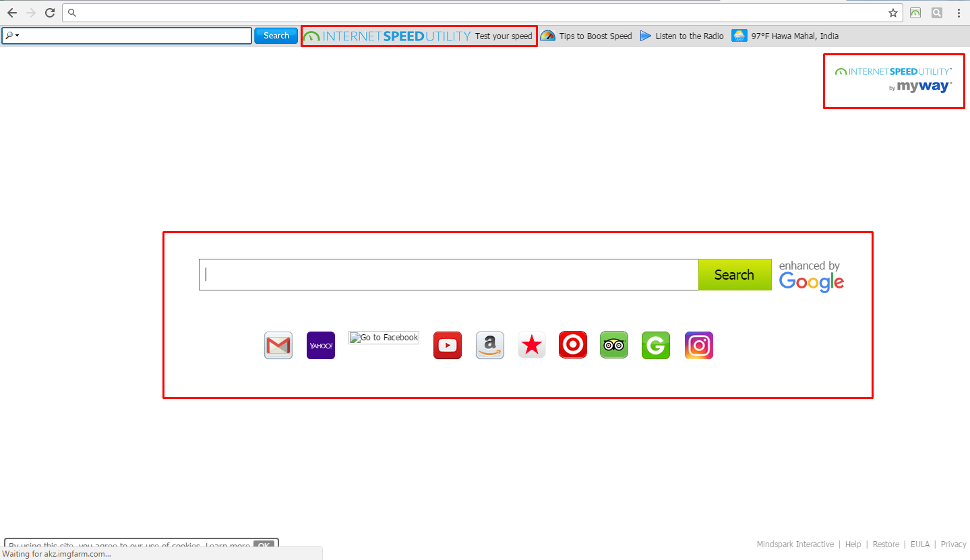Reload the current page
Viewport: 970px width, 560px height.
[x=49, y=13]
